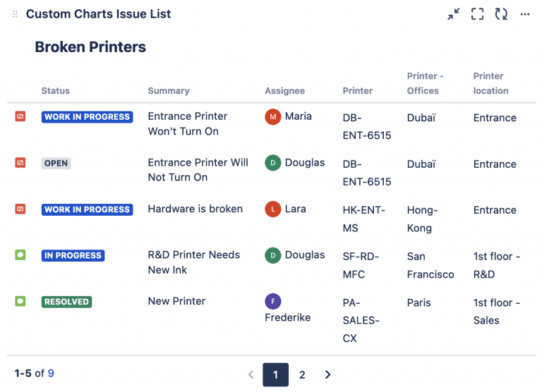This screenshot has height=392, width=542.
Task: Refresh the Custom Charts Issue List
Action: click(x=501, y=14)
